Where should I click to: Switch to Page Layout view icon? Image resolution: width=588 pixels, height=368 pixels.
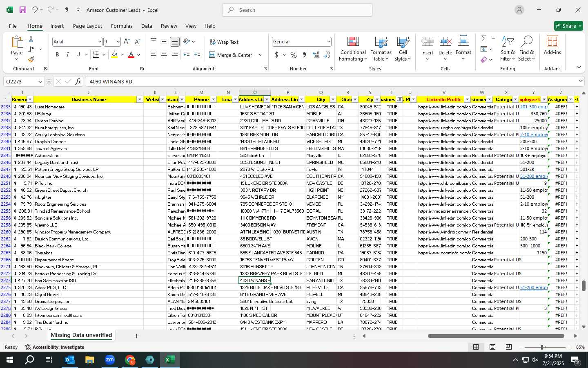pos(492,347)
